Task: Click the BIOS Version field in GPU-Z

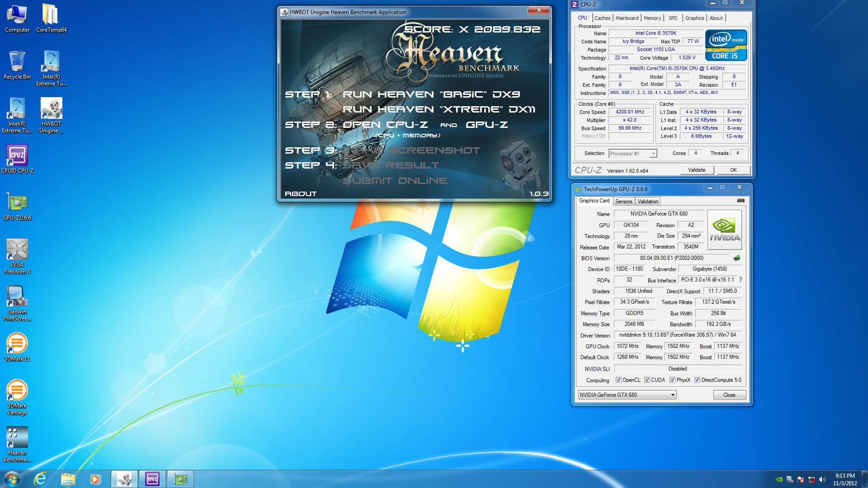Action: click(x=671, y=258)
